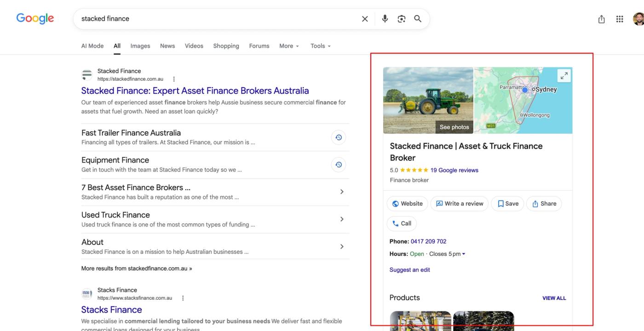Expand the Used Truck Finance sitelink chevron
The image size is (644, 331).
[341, 219]
